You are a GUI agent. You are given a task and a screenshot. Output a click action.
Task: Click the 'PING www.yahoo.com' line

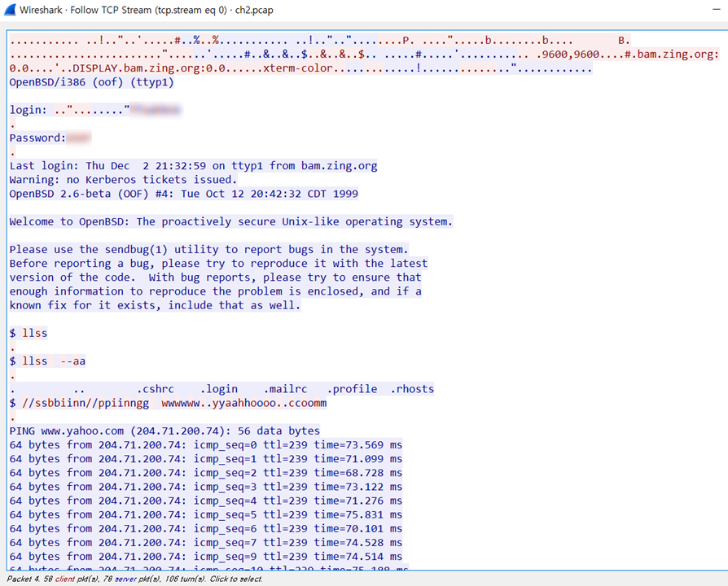tap(164, 431)
